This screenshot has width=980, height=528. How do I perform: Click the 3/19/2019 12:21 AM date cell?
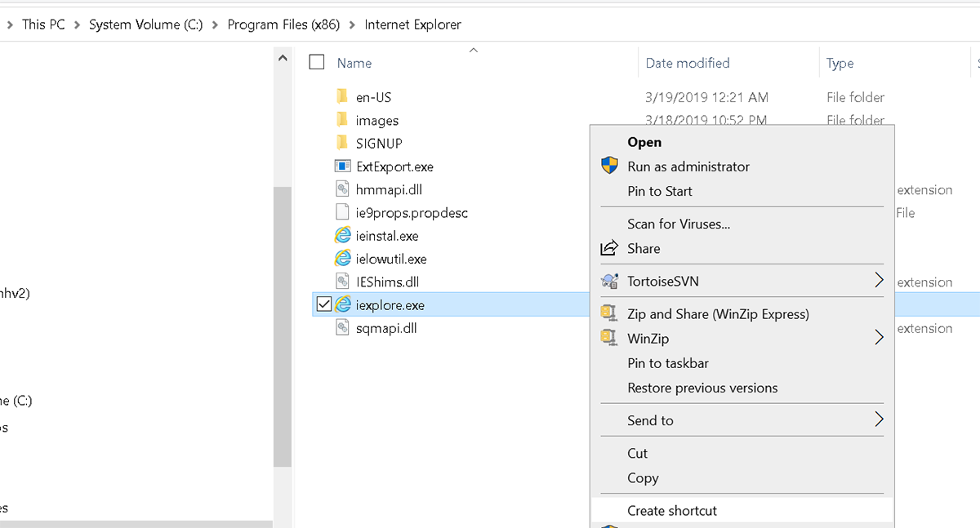tap(706, 97)
